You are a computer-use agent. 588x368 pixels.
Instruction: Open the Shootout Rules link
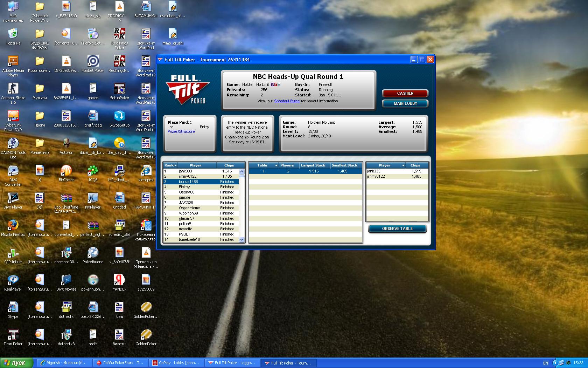[287, 101]
